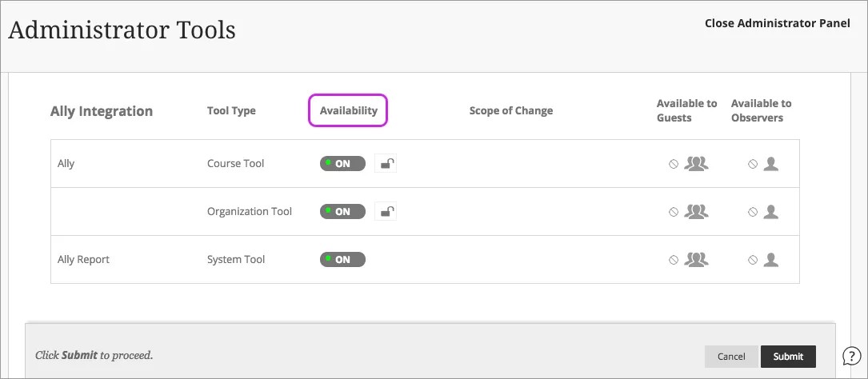Click the Cancel button

point(731,357)
